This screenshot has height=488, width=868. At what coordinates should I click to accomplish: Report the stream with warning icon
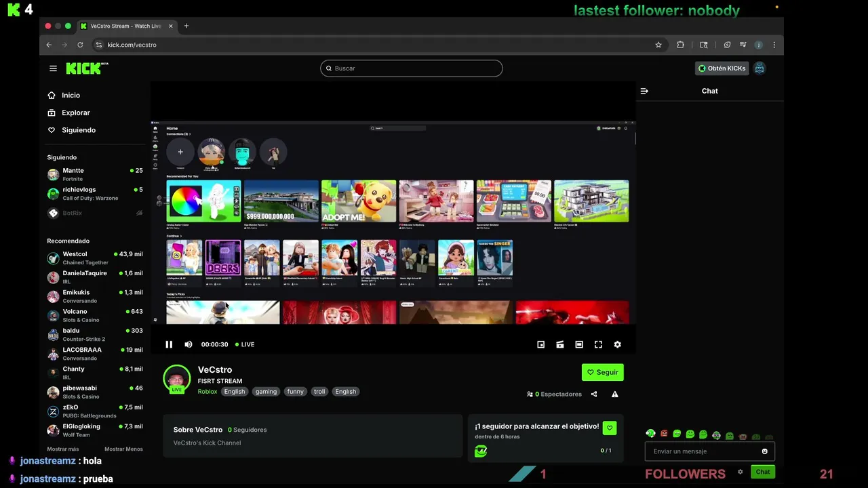click(615, 394)
